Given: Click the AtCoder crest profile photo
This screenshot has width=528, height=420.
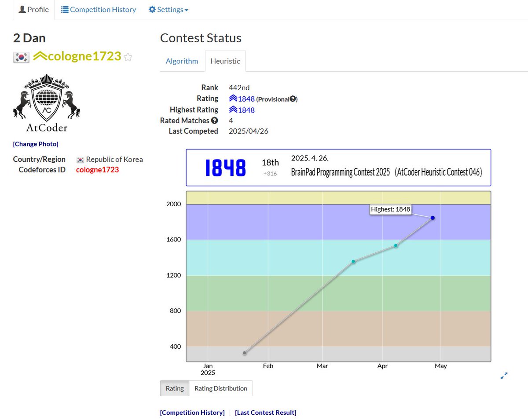Looking at the screenshot, I should [x=47, y=103].
